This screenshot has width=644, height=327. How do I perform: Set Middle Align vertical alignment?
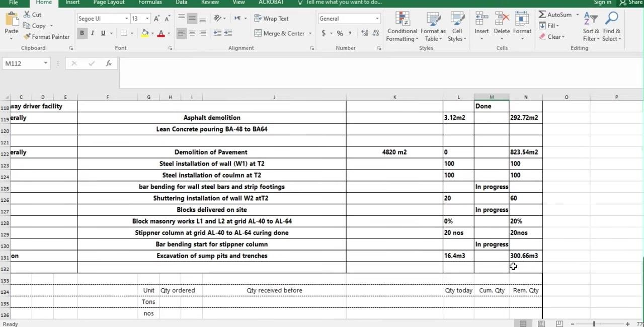[x=192, y=19]
